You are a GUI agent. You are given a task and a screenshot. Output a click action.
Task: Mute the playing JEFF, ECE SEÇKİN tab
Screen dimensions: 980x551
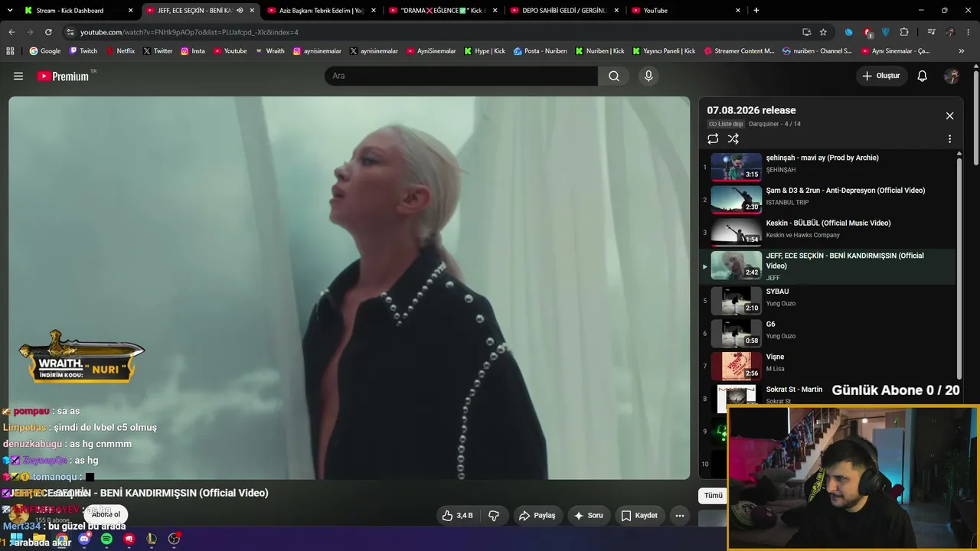coord(240,11)
